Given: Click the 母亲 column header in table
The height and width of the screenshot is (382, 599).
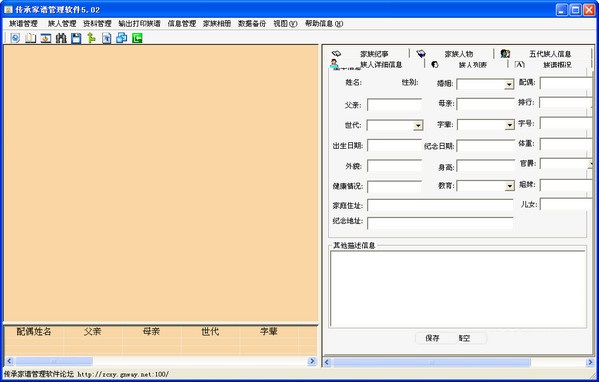Looking at the screenshot, I should [x=151, y=332].
